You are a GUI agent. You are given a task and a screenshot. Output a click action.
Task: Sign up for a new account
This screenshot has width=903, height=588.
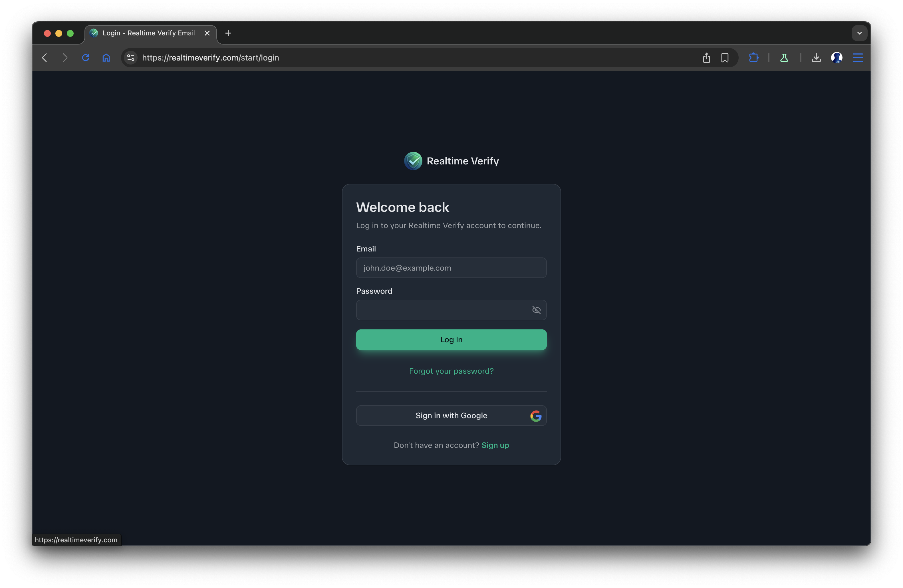tap(495, 445)
